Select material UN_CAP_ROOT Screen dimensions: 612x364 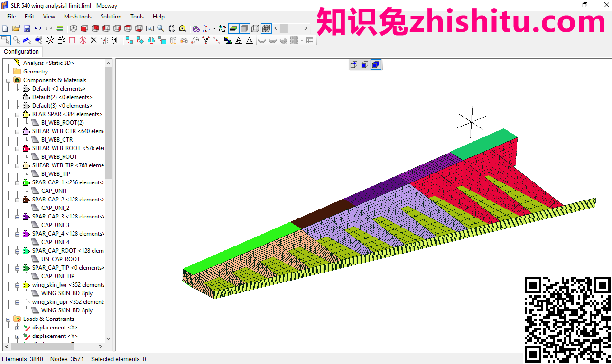click(x=61, y=259)
